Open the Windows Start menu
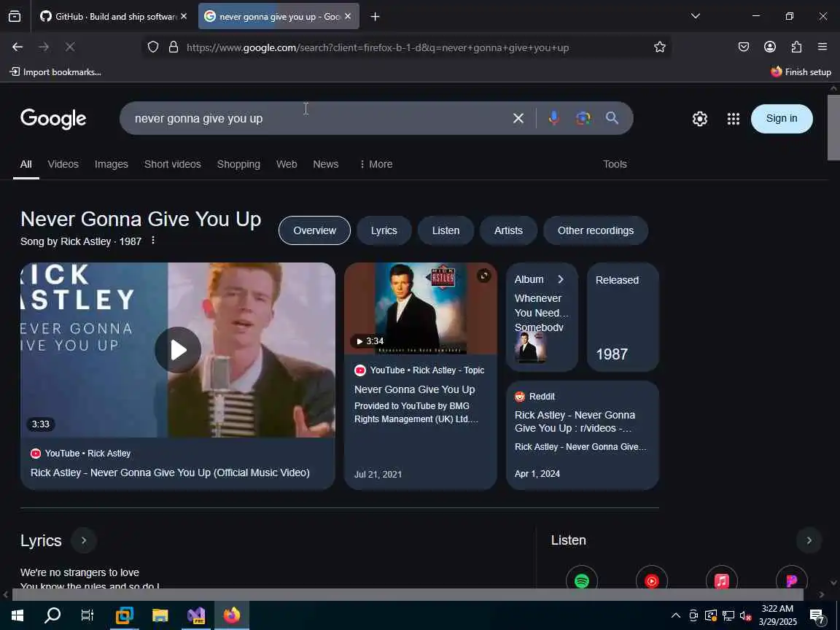 17,615
